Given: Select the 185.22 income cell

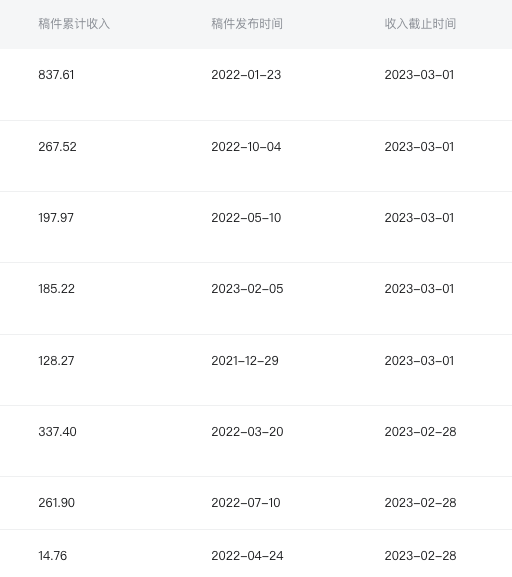Looking at the screenshot, I should click(x=57, y=289).
